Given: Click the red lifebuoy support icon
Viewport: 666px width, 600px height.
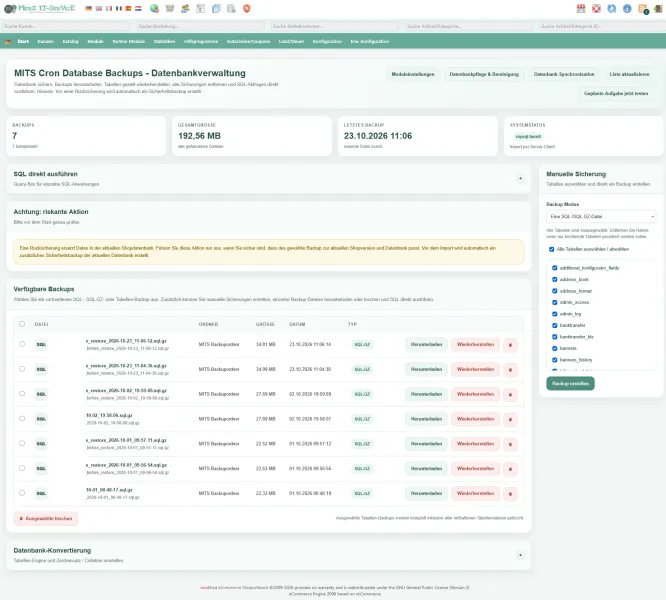Looking at the screenshot, I should click(x=596, y=8).
